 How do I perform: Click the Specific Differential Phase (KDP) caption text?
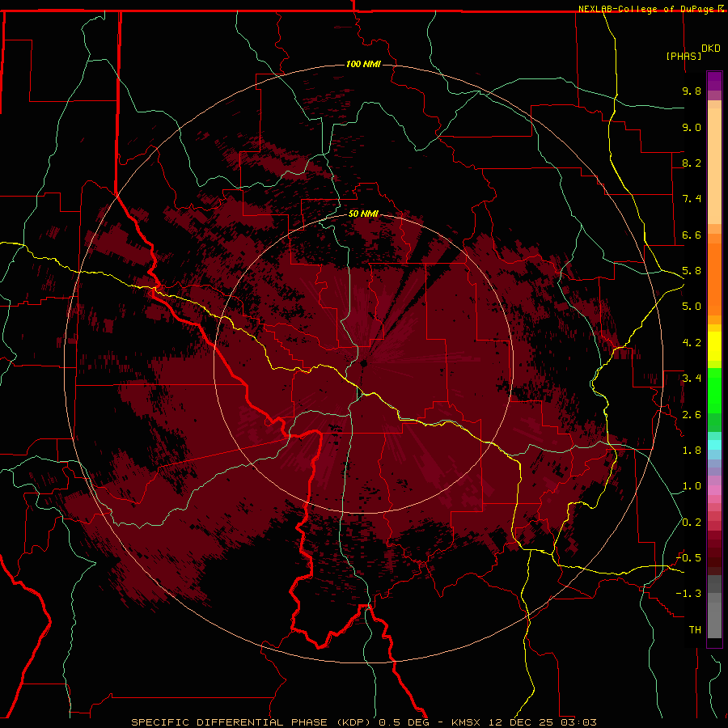pyautogui.click(x=252, y=722)
